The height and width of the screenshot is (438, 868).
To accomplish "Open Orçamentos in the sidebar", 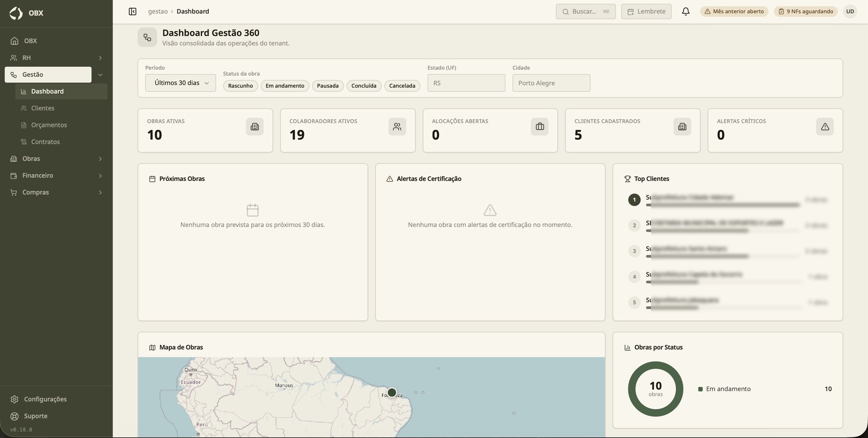I will click(x=61, y=125).
